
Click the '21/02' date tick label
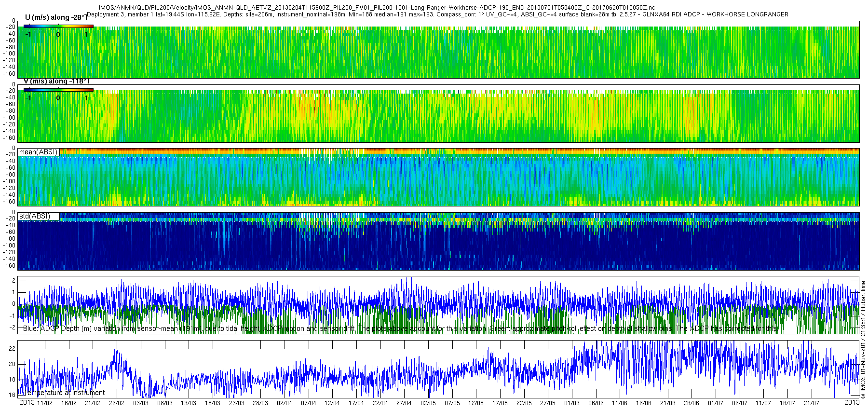93,403
